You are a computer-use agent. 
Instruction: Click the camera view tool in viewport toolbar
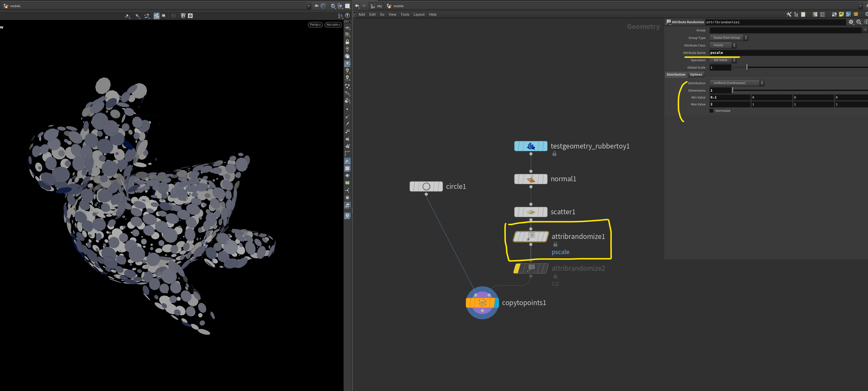tap(156, 16)
